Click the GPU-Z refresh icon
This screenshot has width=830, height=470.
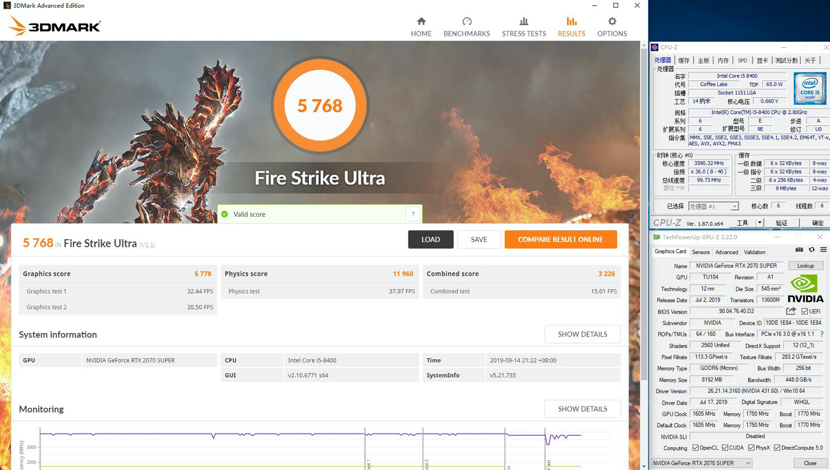point(811,250)
